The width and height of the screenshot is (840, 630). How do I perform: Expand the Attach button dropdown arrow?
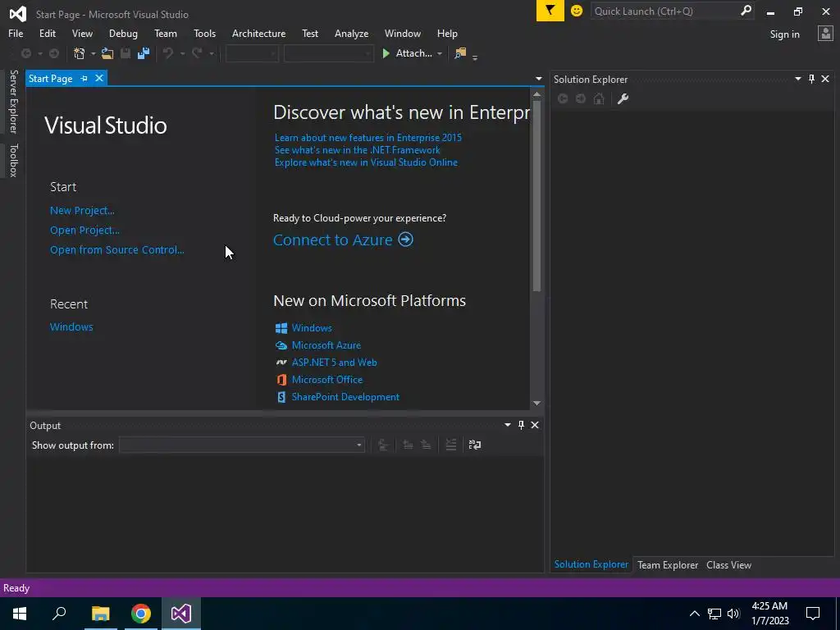[x=440, y=53]
